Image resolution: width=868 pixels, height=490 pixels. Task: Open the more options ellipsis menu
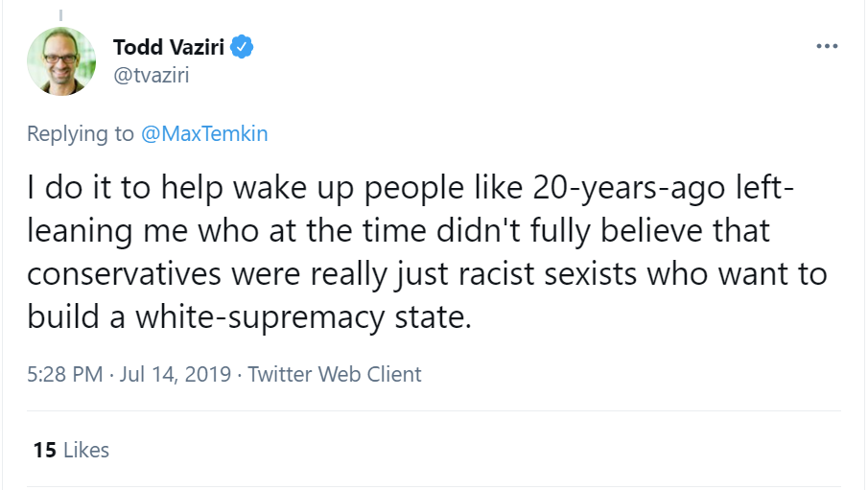827,45
